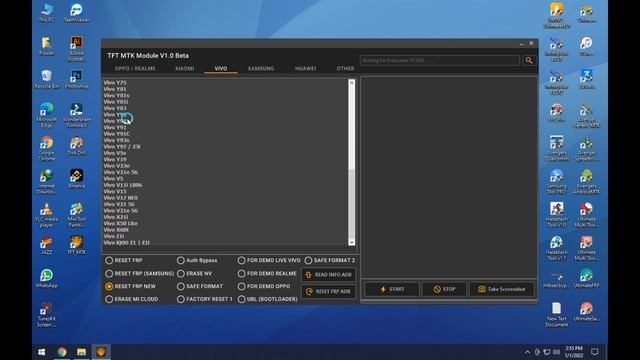The height and width of the screenshot is (360, 640).
Task: Select RESET FRP radio option
Action: coord(124,260)
